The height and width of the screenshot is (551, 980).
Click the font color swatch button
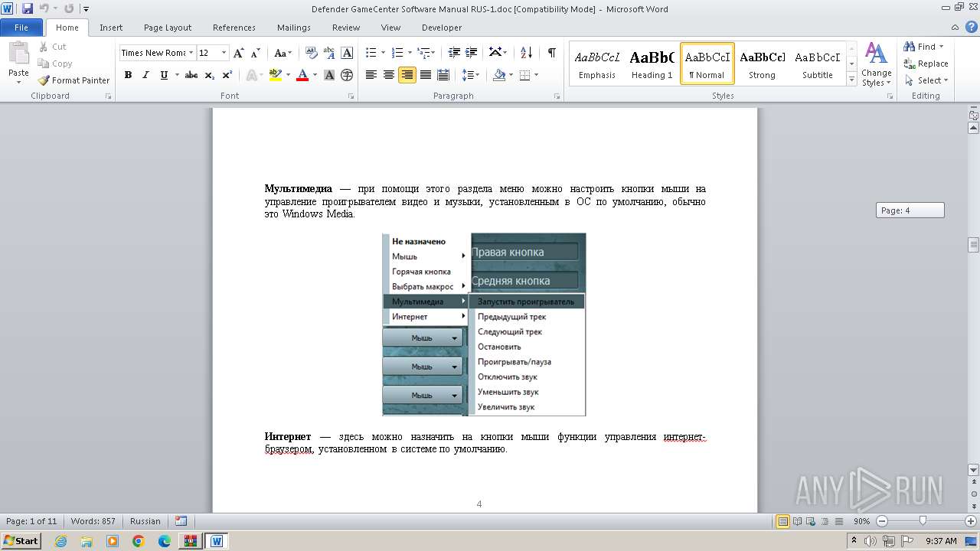point(303,75)
